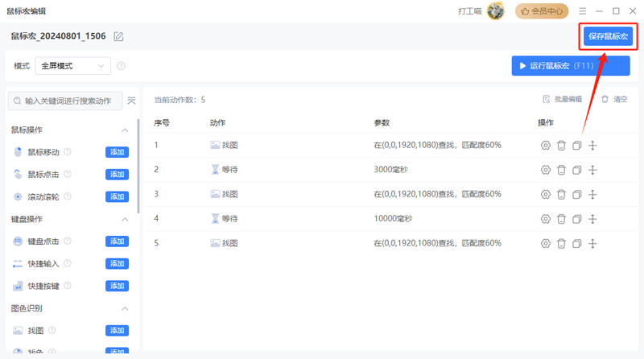Image resolution: width=644 pixels, height=359 pixels.
Task: Show help for 鼠标移动 action
Action: click(x=68, y=152)
